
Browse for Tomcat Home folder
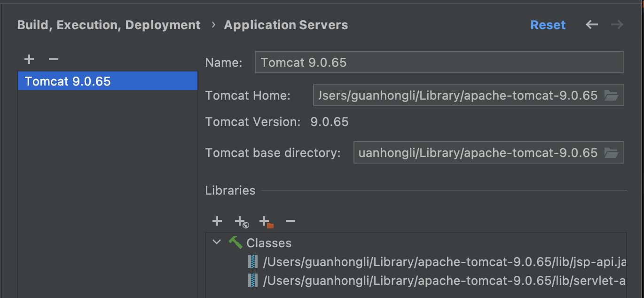pos(611,96)
